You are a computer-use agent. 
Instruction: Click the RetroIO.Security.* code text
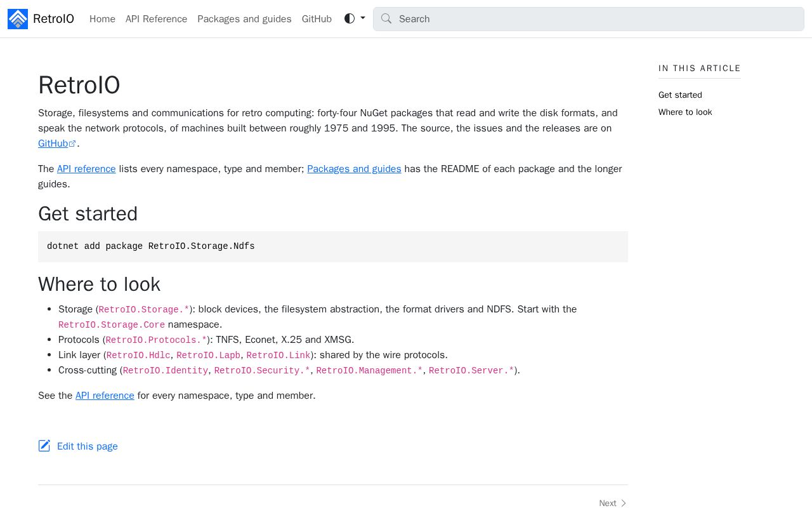point(262,371)
